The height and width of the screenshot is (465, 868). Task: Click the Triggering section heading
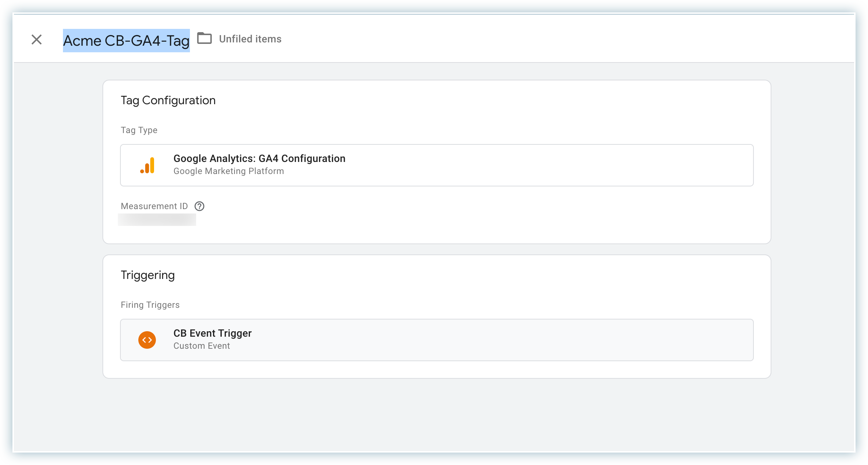(x=147, y=275)
